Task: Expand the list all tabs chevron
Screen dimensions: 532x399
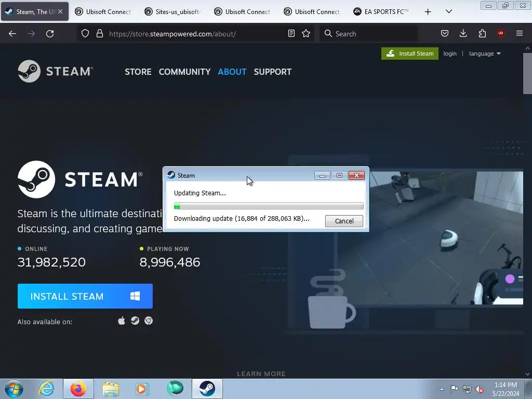Action: pyautogui.click(x=449, y=12)
